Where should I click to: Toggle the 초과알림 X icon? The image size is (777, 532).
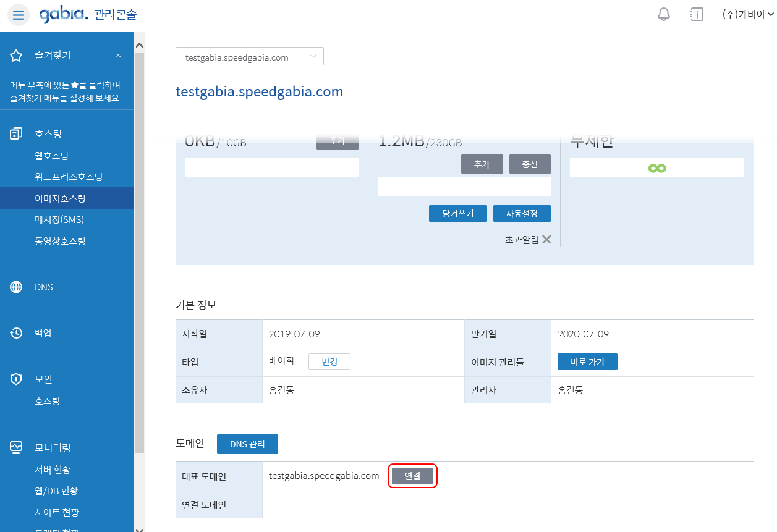[x=546, y=240]
